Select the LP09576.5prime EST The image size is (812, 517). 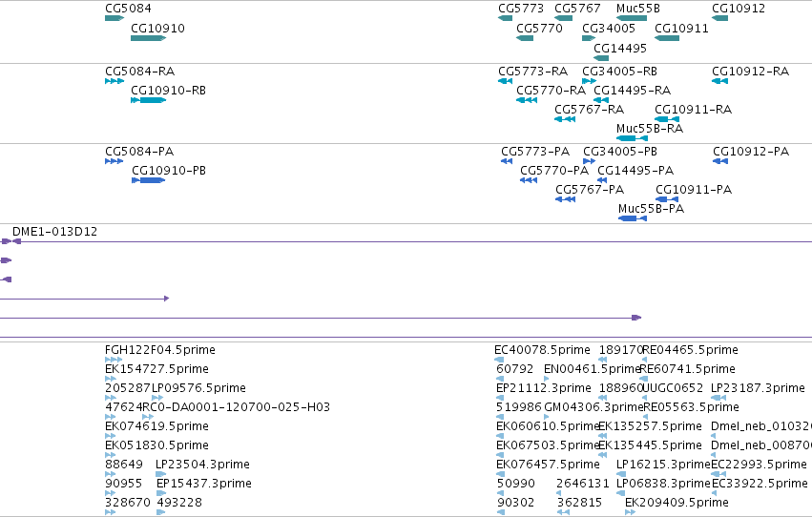coord(157,398)
